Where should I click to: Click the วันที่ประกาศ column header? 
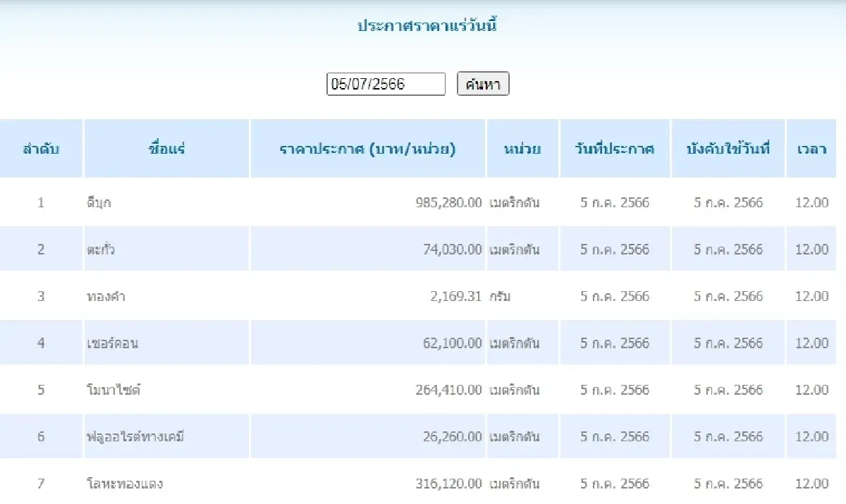(x=615, y=149)
